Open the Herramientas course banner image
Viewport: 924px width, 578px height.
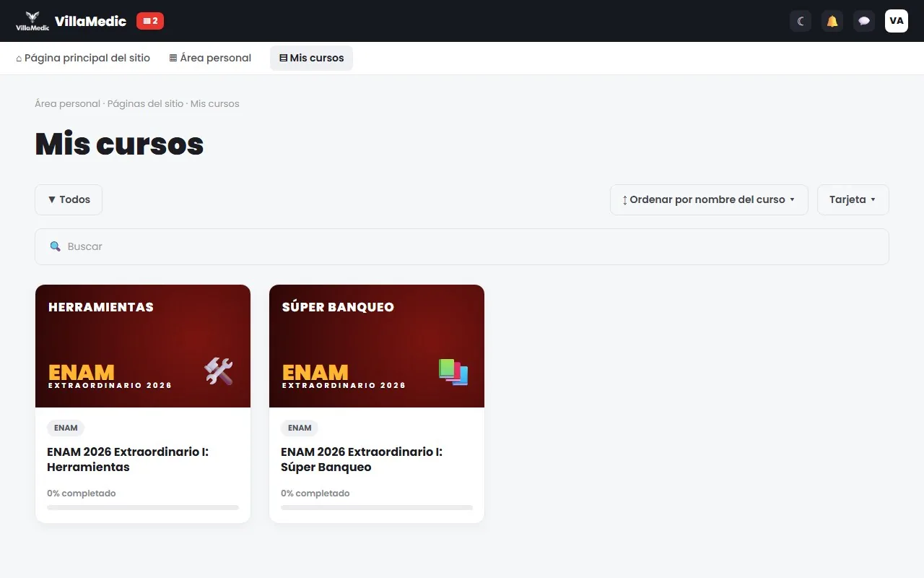click(143, 346)
